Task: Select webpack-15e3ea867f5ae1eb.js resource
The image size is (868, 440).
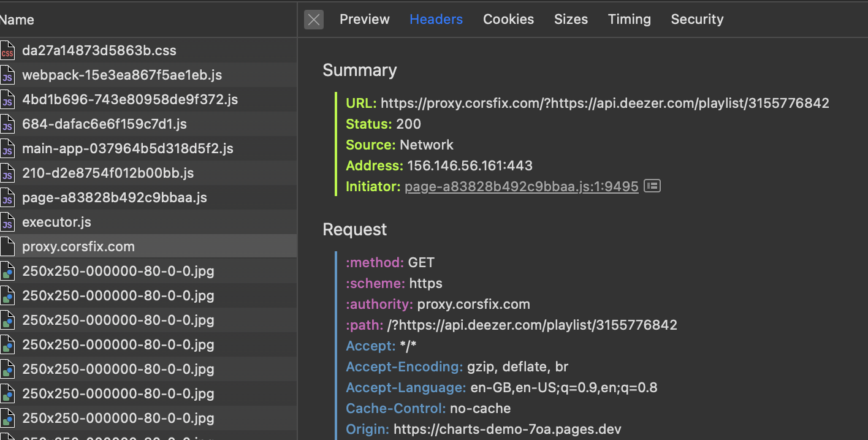Action: 148,75
